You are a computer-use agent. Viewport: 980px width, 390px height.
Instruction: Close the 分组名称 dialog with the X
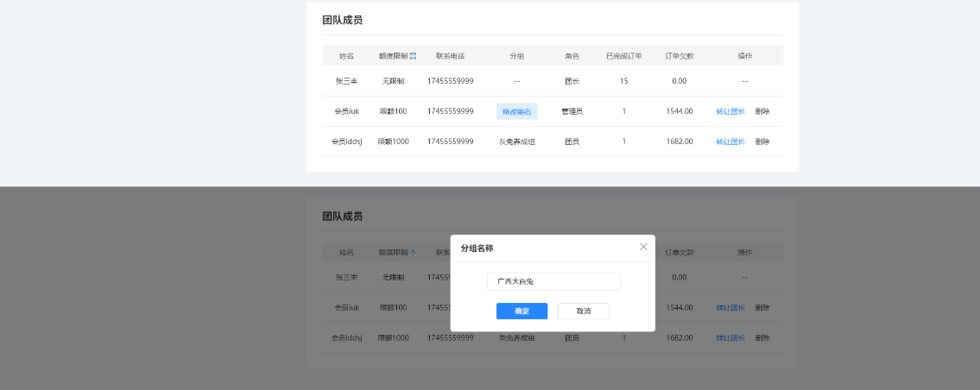(643, 247)
